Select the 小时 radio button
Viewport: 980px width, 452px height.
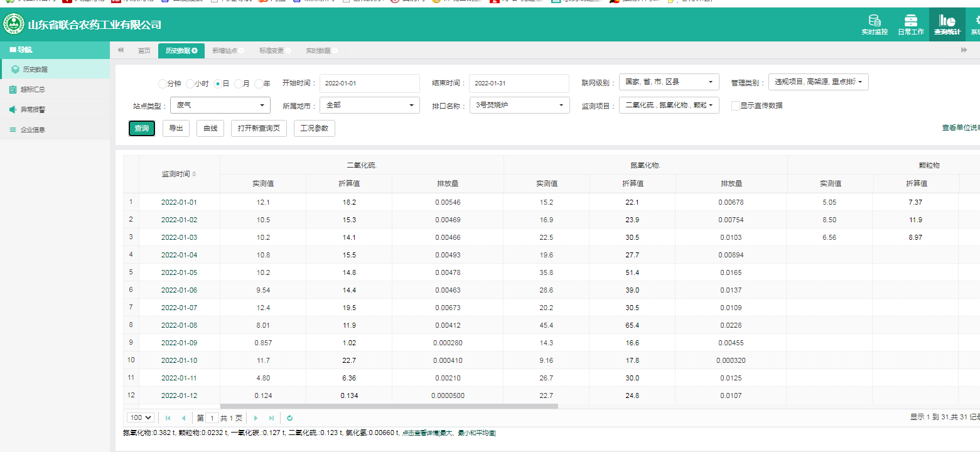click(x=190, y=83)
